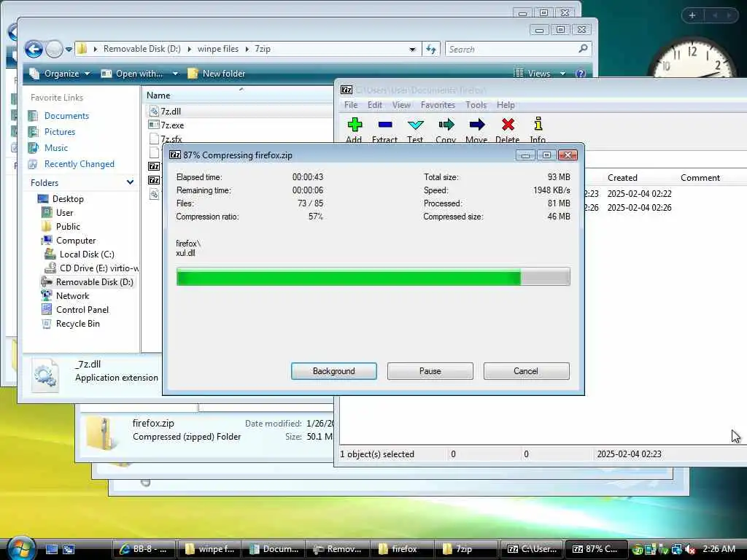Image resolution: width=747 pixels, height=560 pixels.
Task: Click 'Removable Disk (D:)' in address breadcrumb
Action: point(142,49)
